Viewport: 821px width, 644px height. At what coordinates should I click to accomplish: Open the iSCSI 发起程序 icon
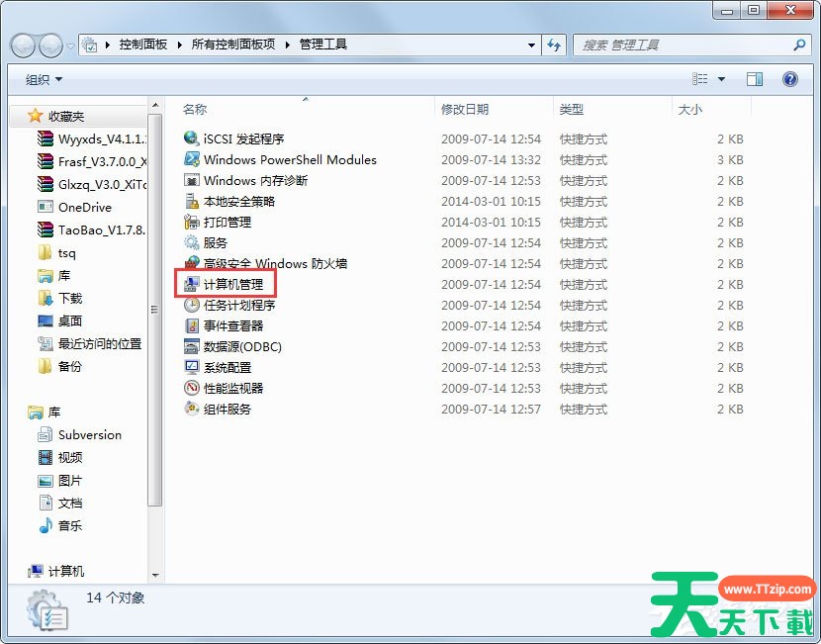(192, 138)
